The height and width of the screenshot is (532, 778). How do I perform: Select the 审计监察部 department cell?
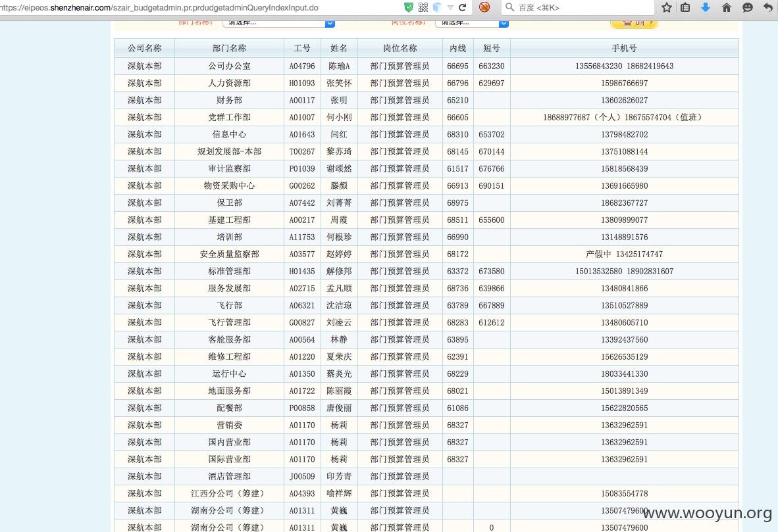coord(229,168)
